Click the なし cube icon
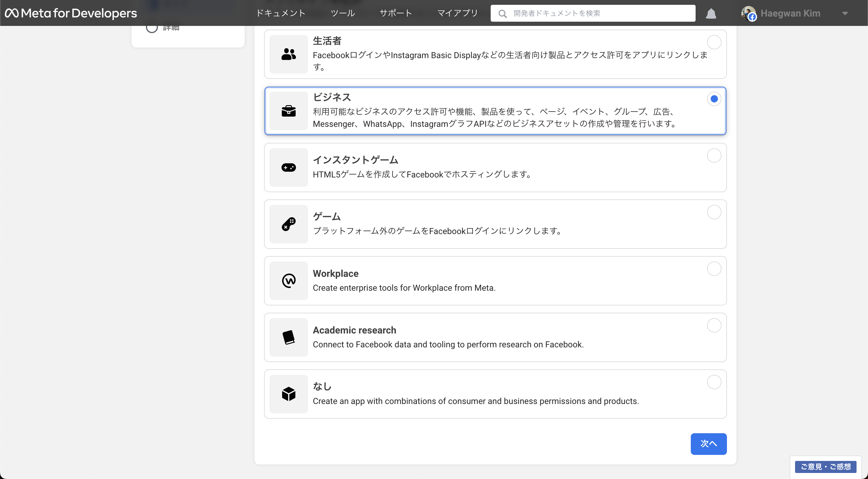Viewport: 868px width, 479px height. click(x=288, y=394)
